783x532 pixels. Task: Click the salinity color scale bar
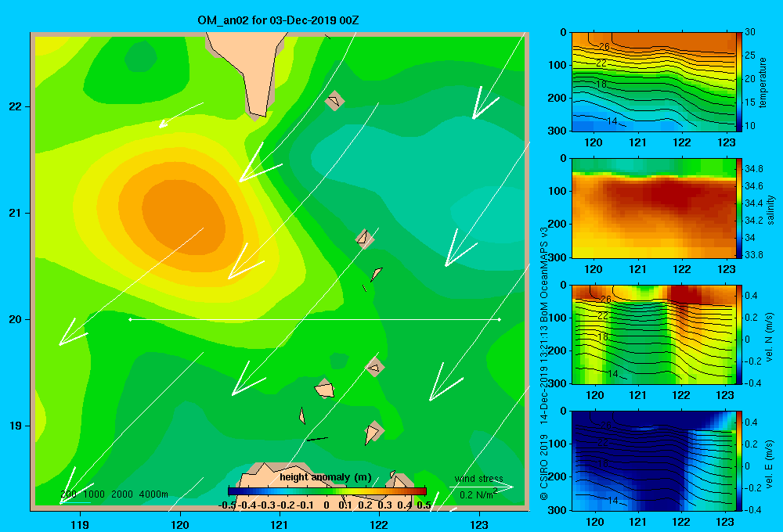pyautogui.click(x=739, y=209)
